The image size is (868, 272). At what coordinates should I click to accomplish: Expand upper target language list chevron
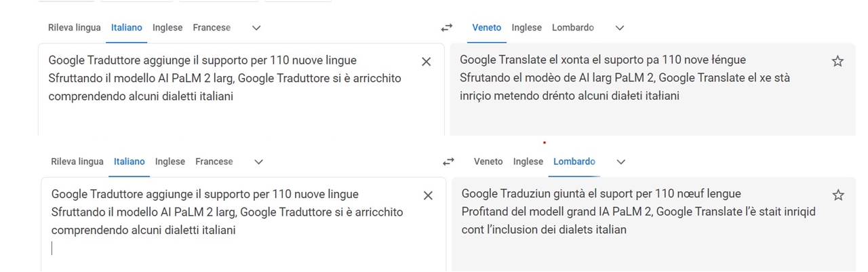619,28
